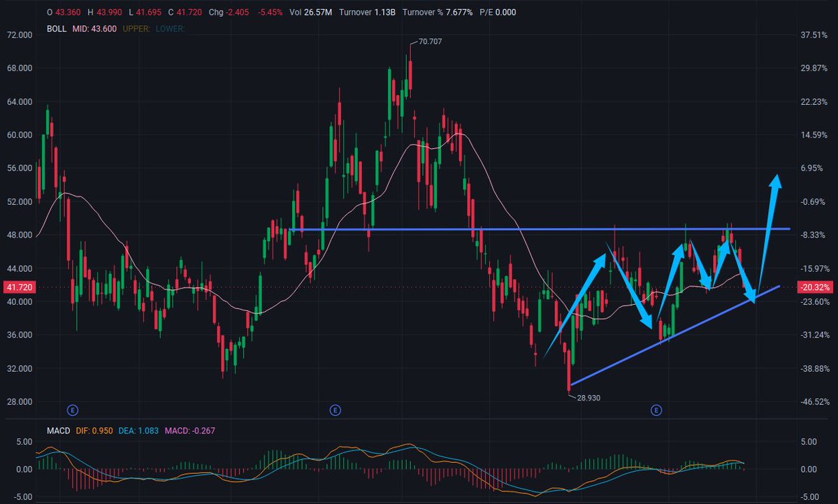Click the 72.000 price axis label
Image resolution: width=838 pixels, height=504 pixels.
click(20, 35)
